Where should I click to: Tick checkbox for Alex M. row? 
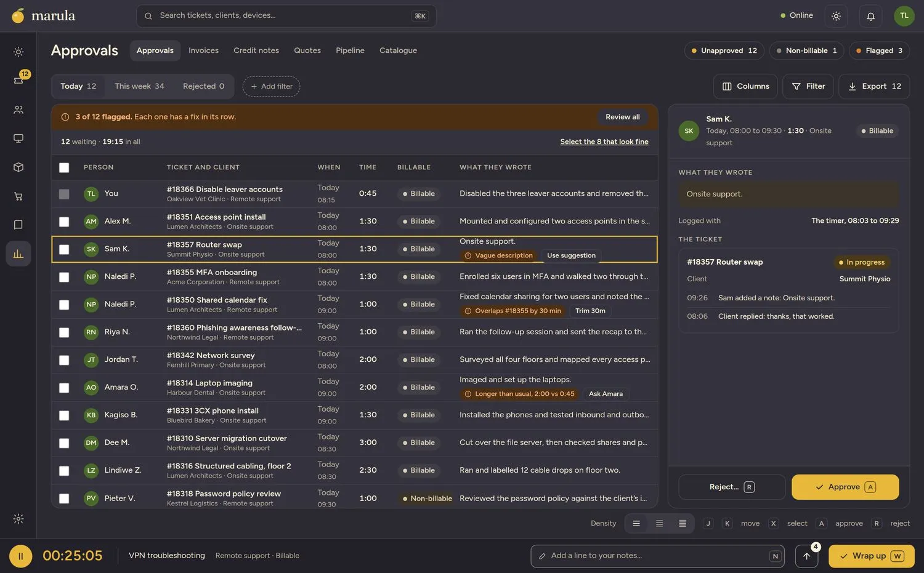(64, 222)
